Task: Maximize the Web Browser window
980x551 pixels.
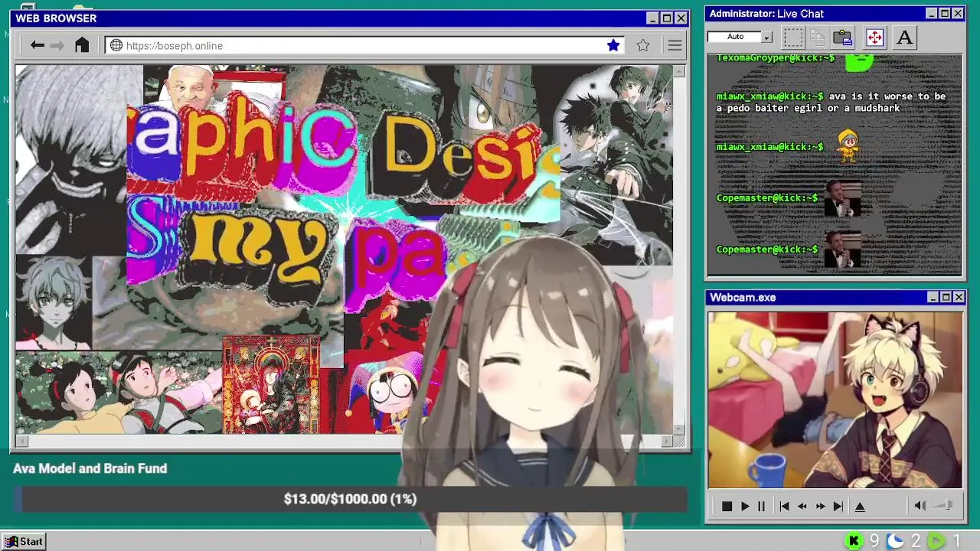Action: [666, 18]
